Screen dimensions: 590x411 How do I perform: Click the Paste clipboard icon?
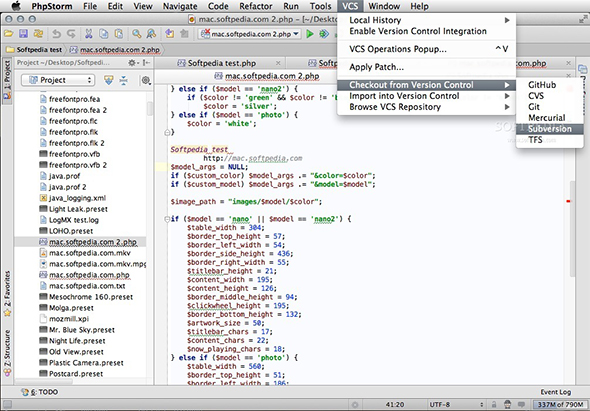[x=119, y=34]
